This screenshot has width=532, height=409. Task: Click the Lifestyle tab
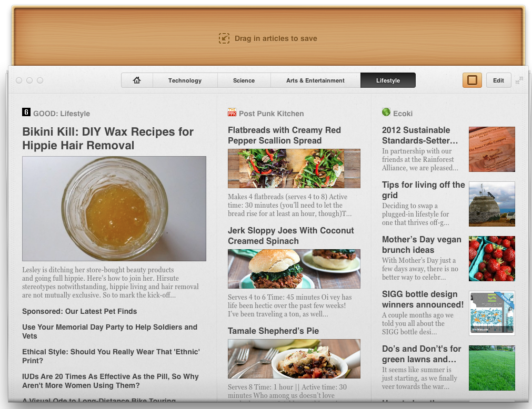(388, 80)
